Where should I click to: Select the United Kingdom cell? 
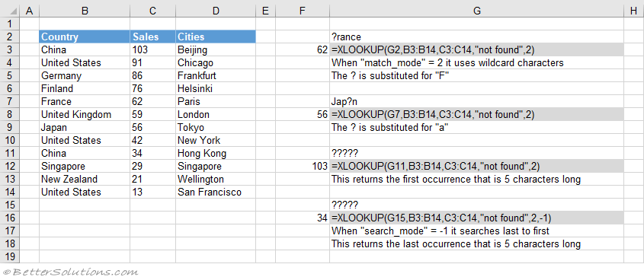click(85, 114)
